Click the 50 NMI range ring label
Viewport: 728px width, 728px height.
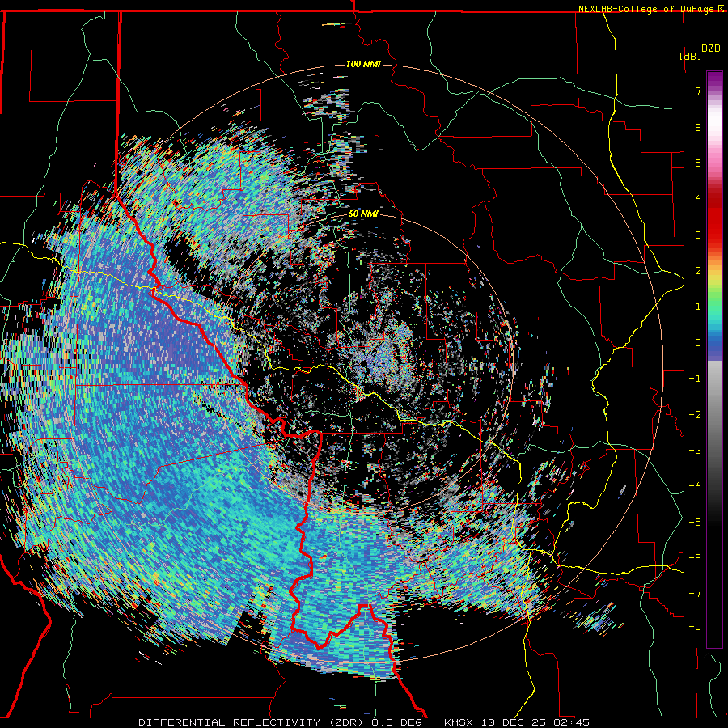(x=363, y=214)
